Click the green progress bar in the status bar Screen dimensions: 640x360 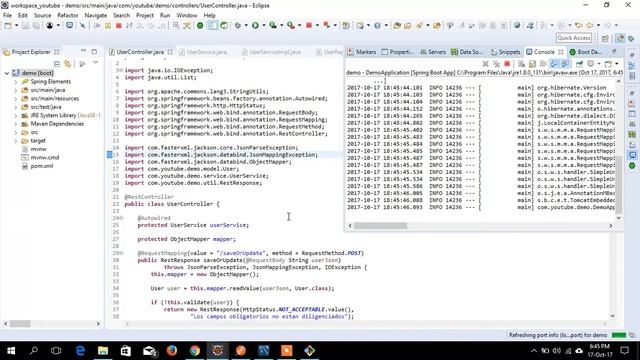[x=619, y=335]
